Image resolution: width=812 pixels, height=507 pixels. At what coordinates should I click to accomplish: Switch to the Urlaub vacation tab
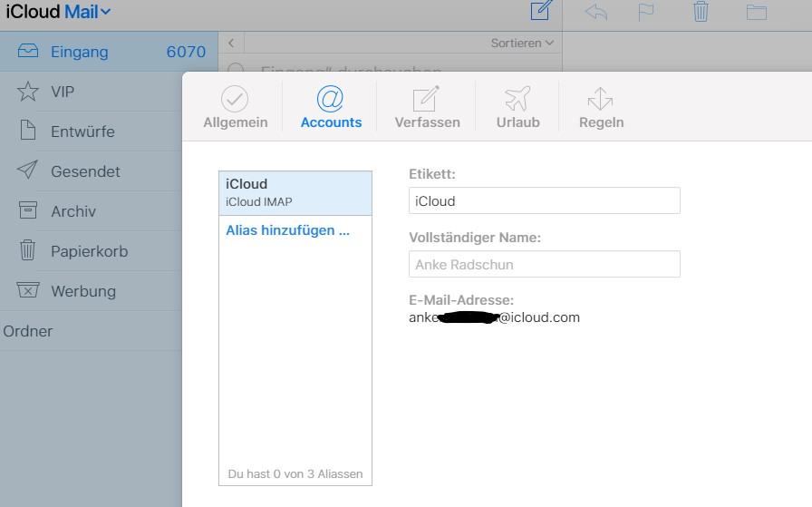point(517,108)
